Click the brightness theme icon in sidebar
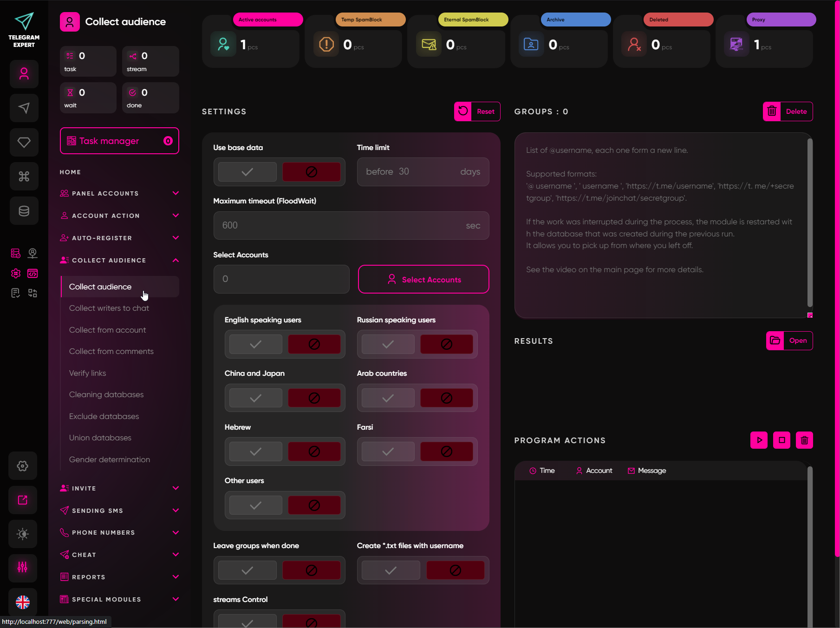840x628 pixels. point(23,534)
